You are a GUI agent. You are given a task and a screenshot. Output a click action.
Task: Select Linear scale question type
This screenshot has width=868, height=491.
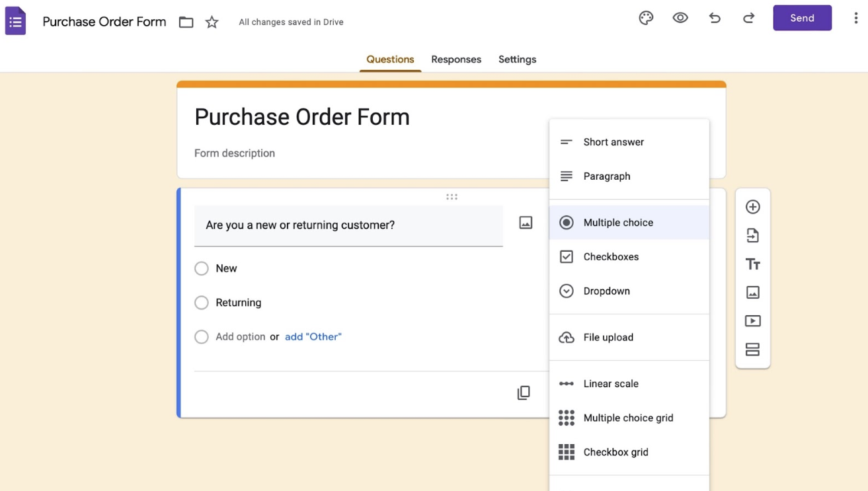[611, 383]
